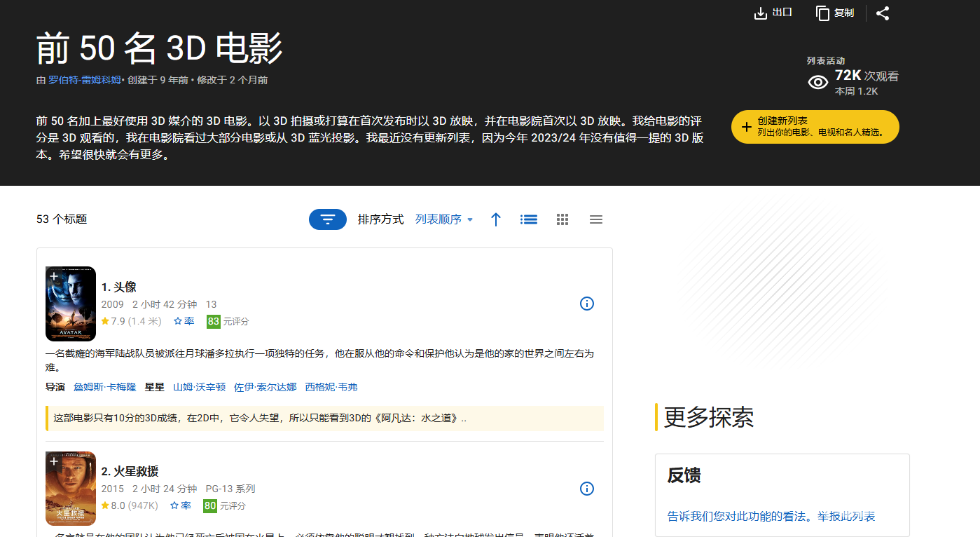Image resolution: width=980 pixels, height=537 pixels.
Task: Click the 72K 次观看 view count
Action: 867,76
